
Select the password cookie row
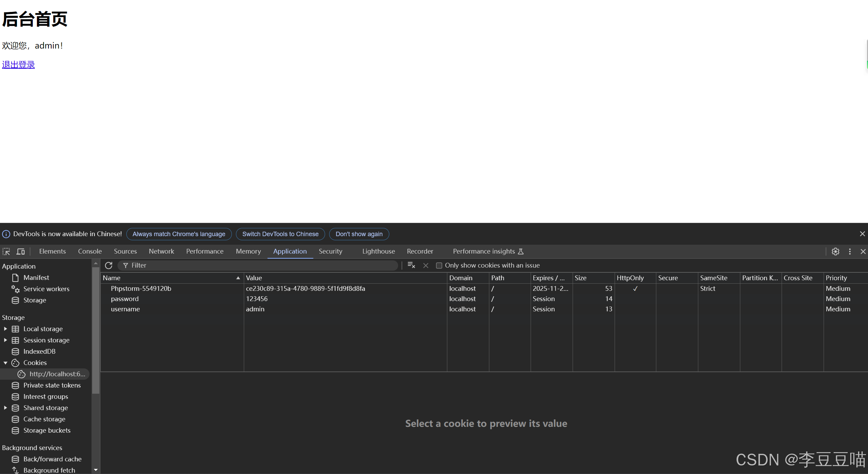(125, 299)
